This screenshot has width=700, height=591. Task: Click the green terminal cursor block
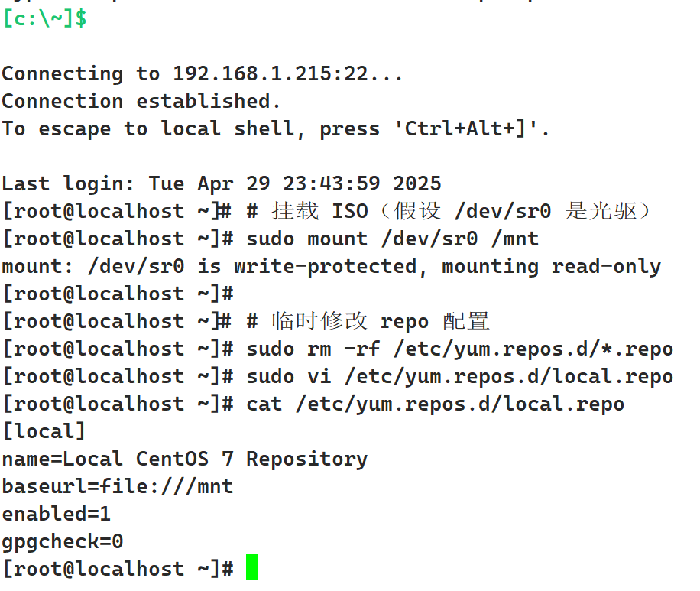(252, 568)
